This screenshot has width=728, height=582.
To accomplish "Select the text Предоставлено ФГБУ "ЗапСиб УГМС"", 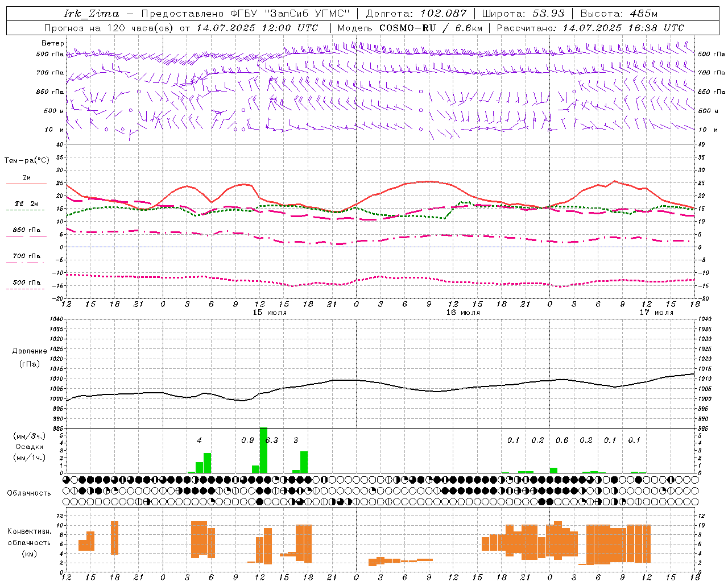I will (x=245, y=14).
